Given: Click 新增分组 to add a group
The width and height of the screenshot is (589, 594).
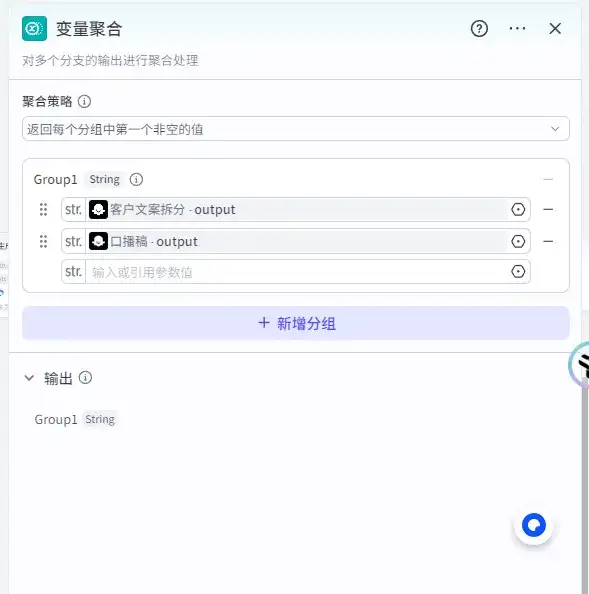Looking at the screenshot, I should (x=296, y=323).
